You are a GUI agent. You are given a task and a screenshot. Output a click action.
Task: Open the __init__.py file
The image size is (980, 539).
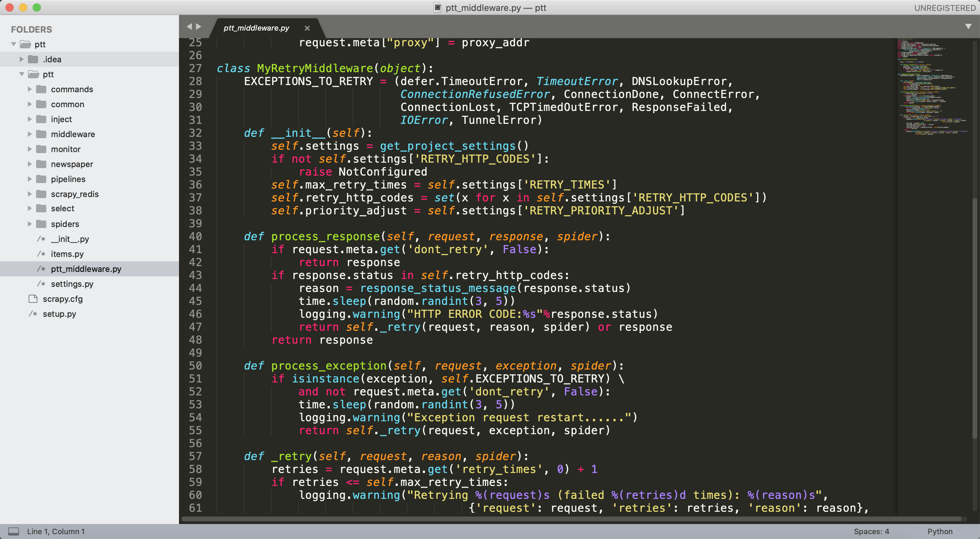tap(70, 239)
